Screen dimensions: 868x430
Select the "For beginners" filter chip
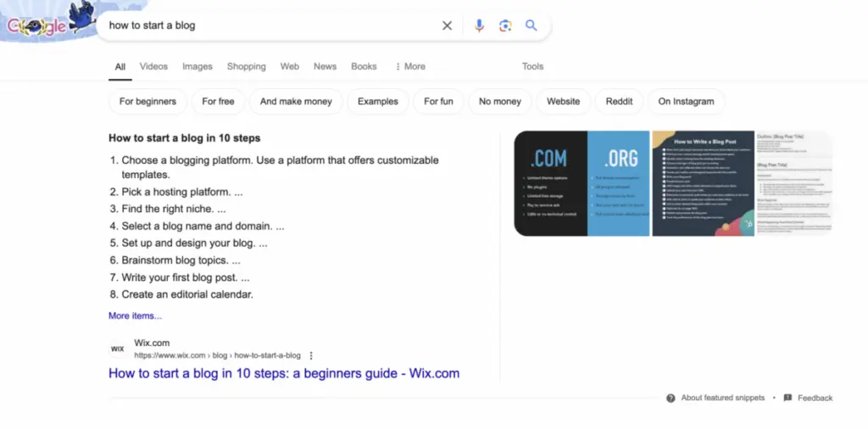pyautogui.click(x=147, y=102)
